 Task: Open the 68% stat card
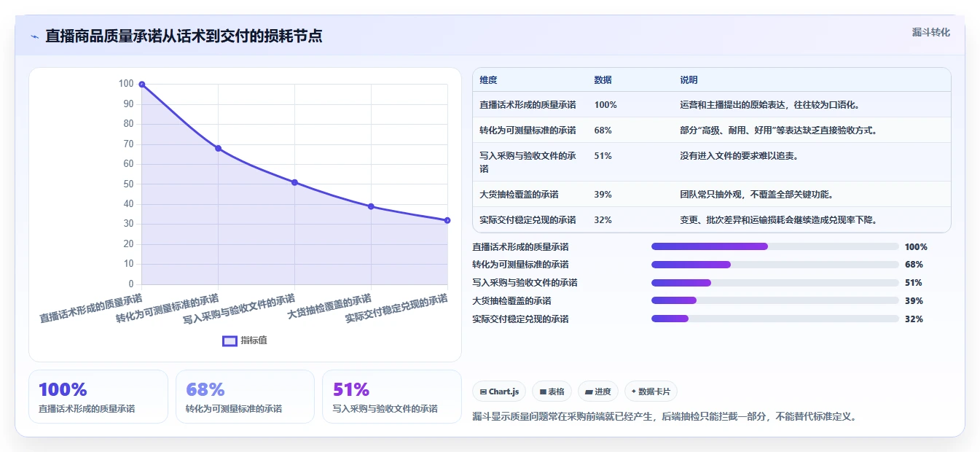[x=245, y=397]
